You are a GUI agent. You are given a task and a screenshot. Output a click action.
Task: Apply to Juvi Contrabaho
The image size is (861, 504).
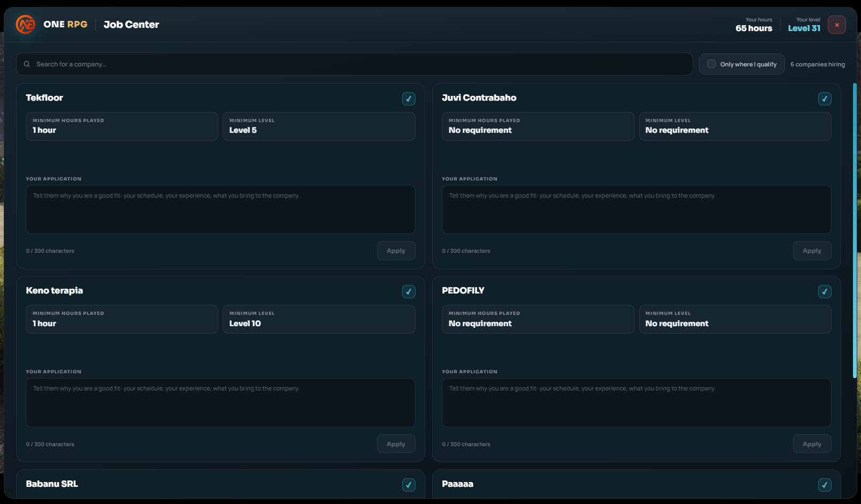[x=812, y=251]
